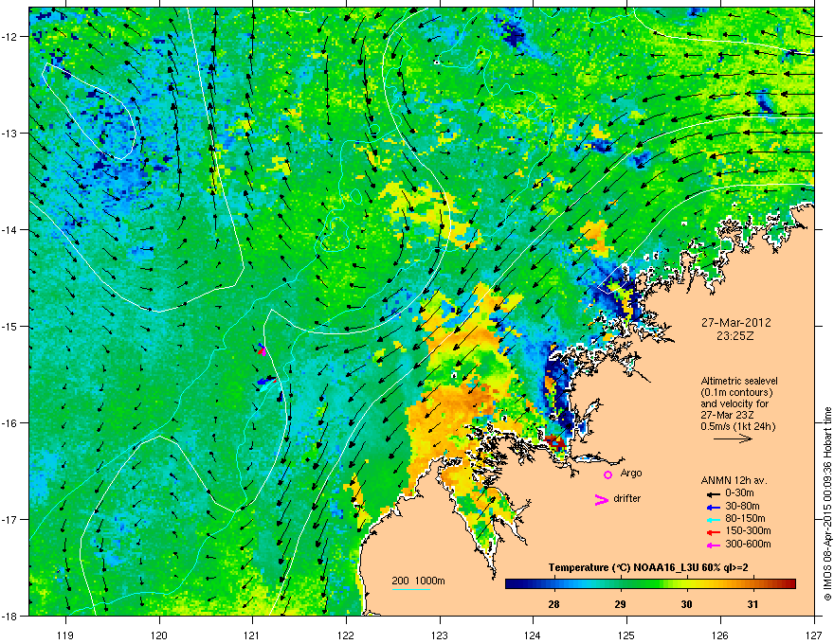Click the colored mooring arrows near 121E, 15.3S

pos(262,349)
